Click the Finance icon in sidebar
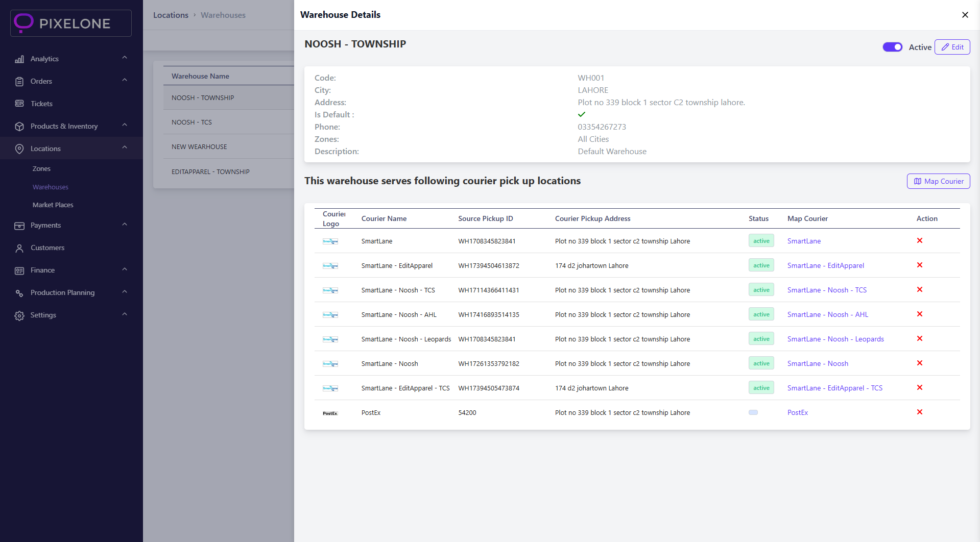 click(x=19, y=270)
